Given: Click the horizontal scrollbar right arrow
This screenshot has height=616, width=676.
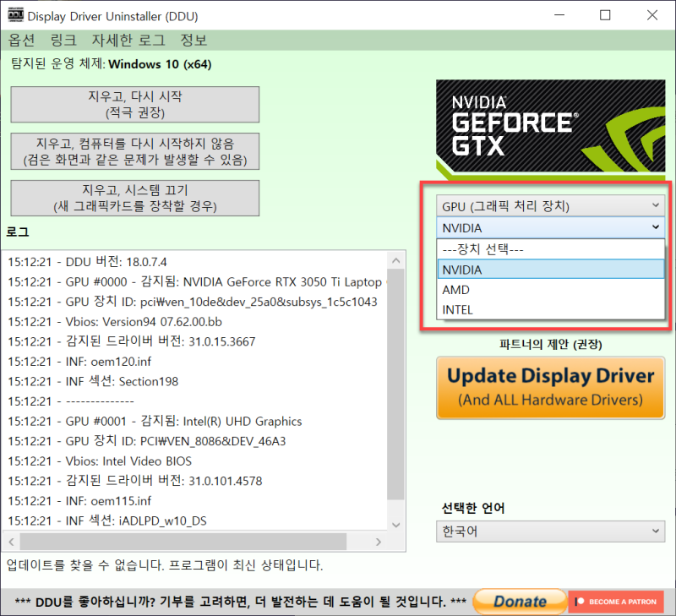Looking at the screenshot, I should (x=378, y=540).
